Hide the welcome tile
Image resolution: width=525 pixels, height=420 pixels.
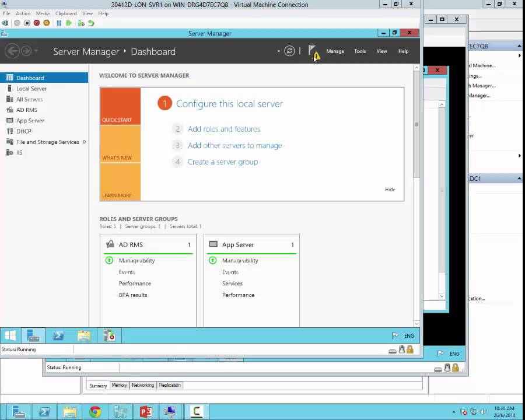click(390, 189)
